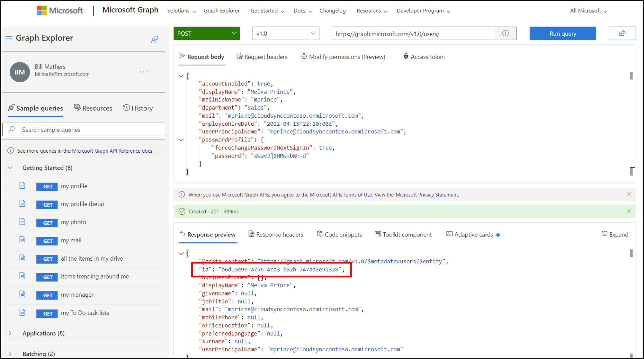
Task: Click the document icon beside my mail
Action: pyautogui.click(x=22, y=240)
